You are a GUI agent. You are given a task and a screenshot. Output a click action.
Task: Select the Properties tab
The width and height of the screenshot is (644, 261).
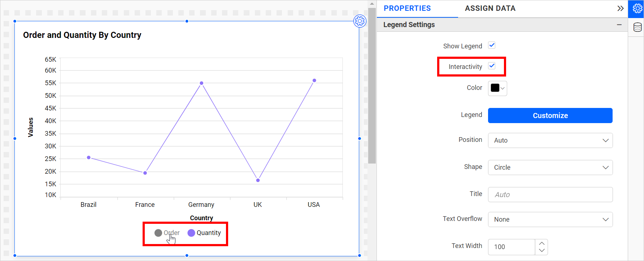407,8
